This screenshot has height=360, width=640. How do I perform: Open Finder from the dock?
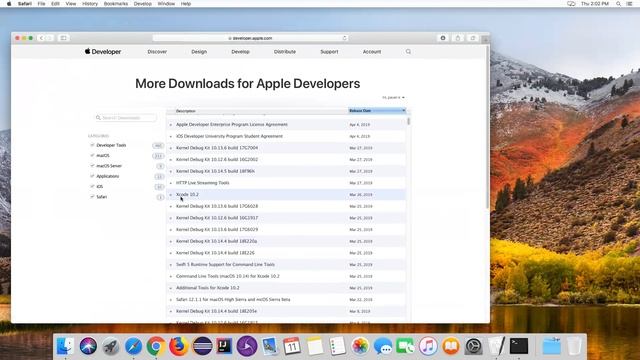[65, 346]
